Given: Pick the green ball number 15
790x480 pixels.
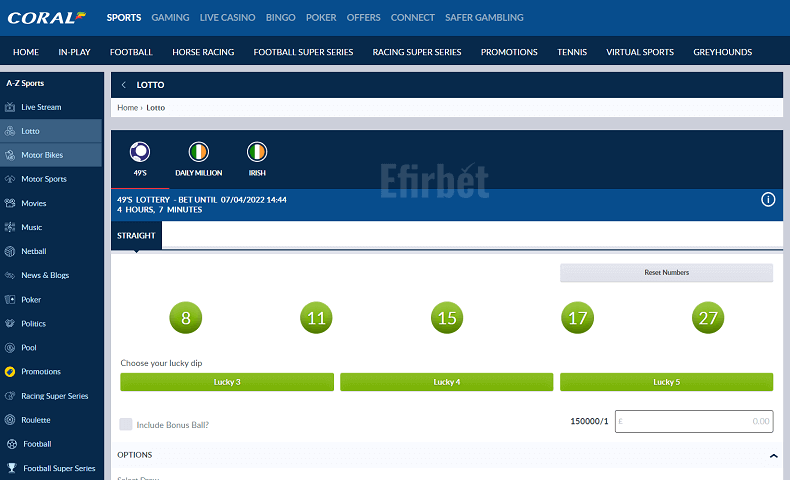Looking at the screenshot, I should [447, 318].
